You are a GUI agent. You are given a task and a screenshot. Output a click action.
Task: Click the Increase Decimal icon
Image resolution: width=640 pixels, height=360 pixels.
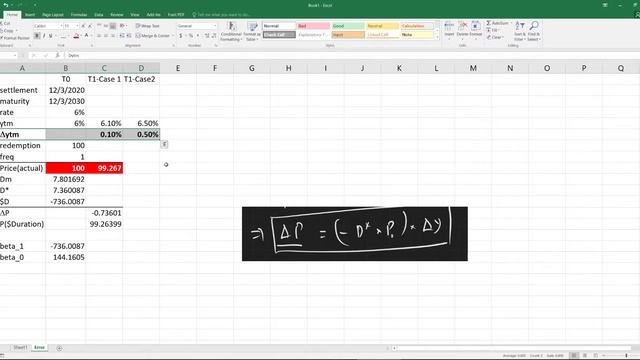pyautogui.click(x=207, y=36)
